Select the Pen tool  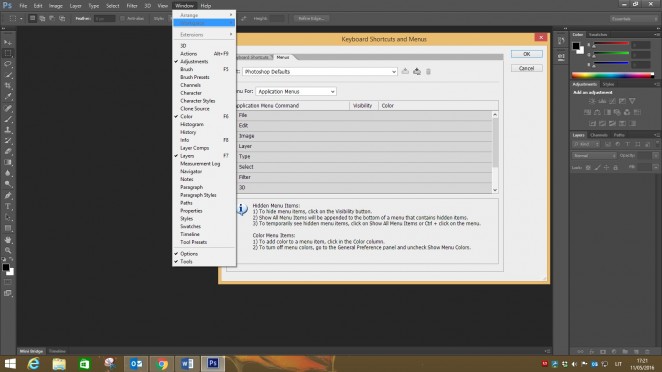[x=8, y=196]
